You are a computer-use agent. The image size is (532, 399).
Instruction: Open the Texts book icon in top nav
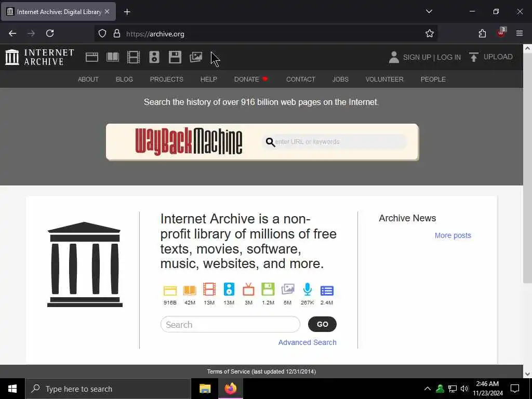[x=113, y=57]
